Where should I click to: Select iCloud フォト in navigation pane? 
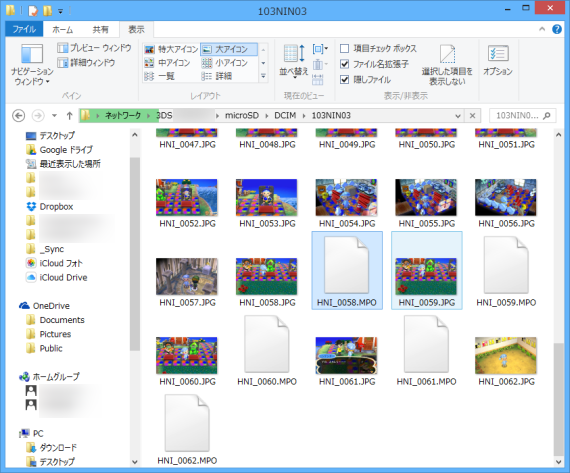54,263
